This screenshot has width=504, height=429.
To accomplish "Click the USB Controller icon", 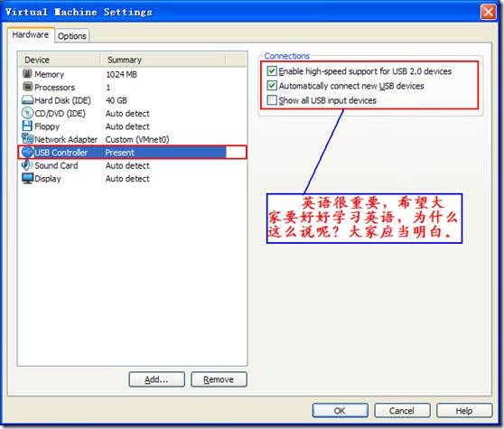I will (x=27, y=152).
